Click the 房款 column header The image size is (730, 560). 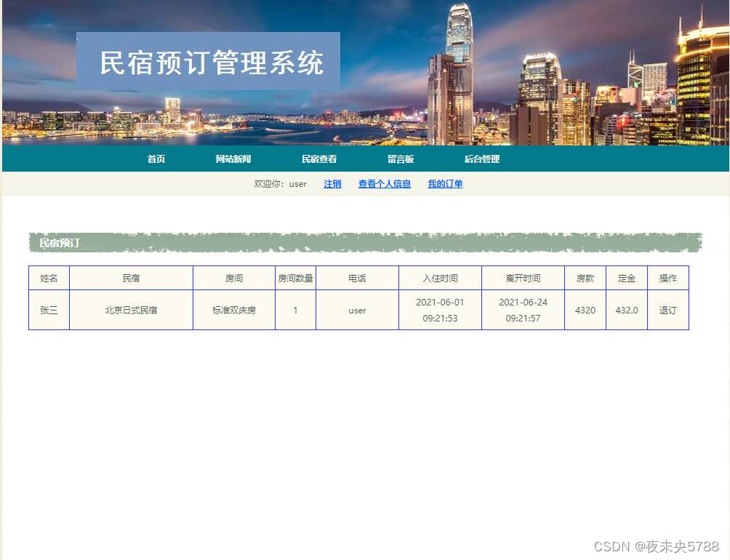point(585,278)
